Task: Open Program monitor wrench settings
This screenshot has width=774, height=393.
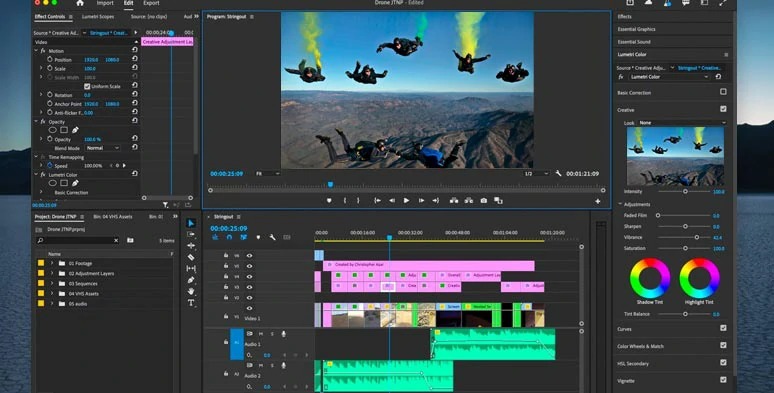Action: pos(558,173)
